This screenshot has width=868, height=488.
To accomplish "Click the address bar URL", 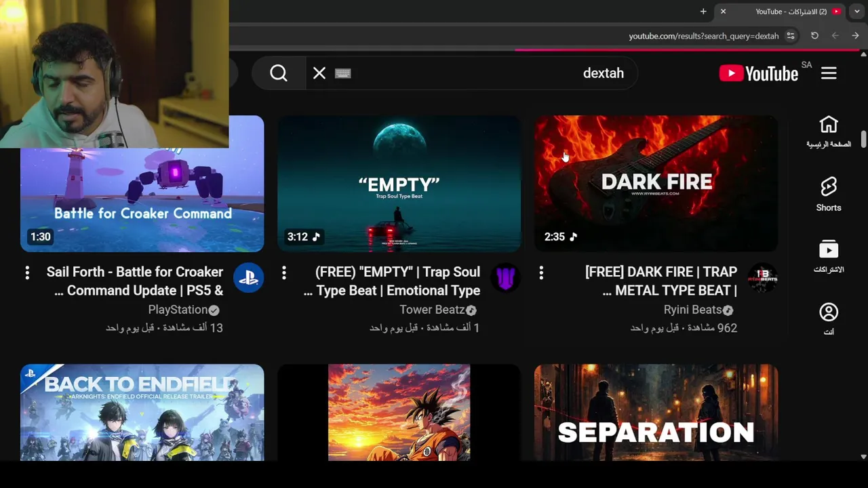I will coord(703,36).
